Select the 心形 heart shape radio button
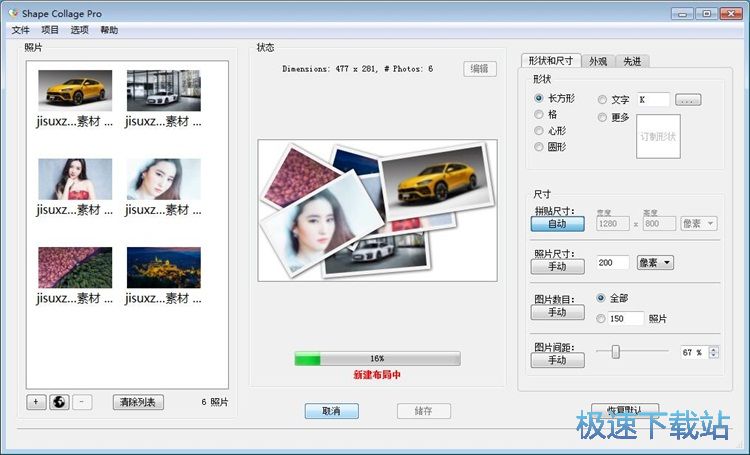 [540, 131]
